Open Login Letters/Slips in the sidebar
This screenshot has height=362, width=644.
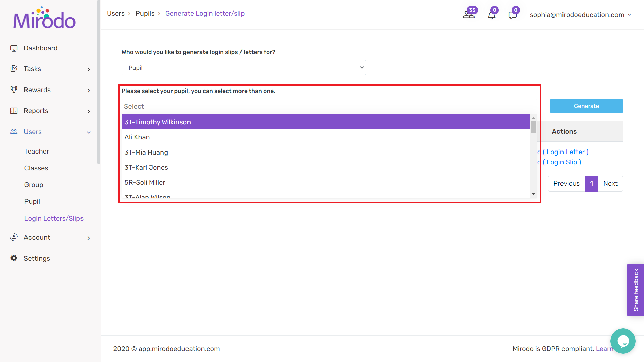54,218
